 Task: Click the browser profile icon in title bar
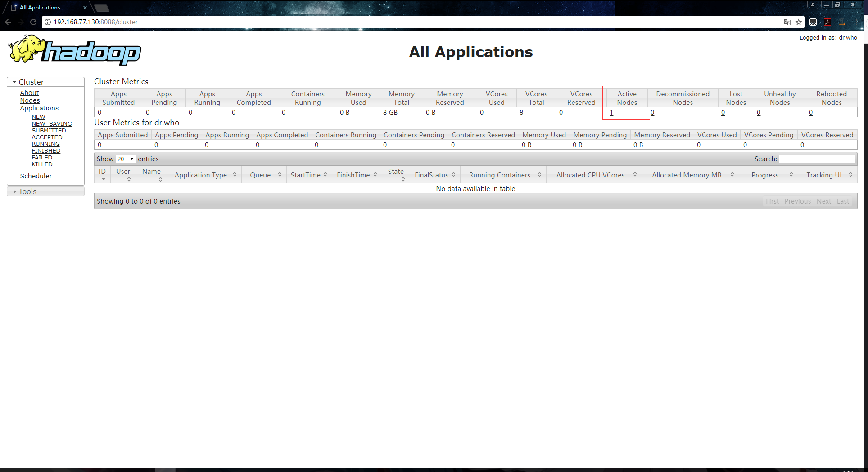[x=813, y=5]
